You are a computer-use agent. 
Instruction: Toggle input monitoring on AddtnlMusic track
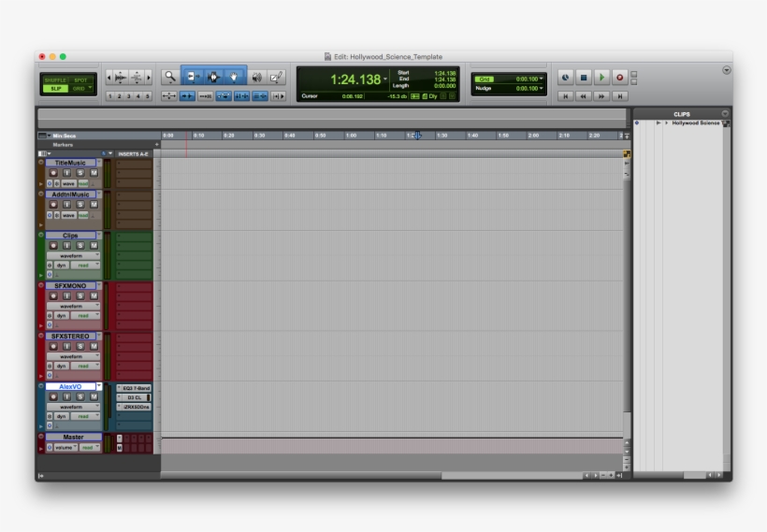(x=67, y=205)
